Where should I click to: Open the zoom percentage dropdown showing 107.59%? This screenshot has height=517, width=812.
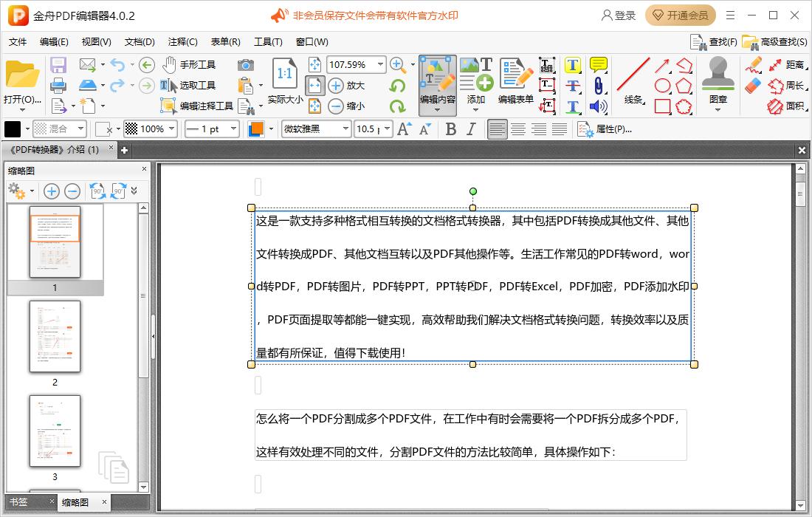click(354, 64)
